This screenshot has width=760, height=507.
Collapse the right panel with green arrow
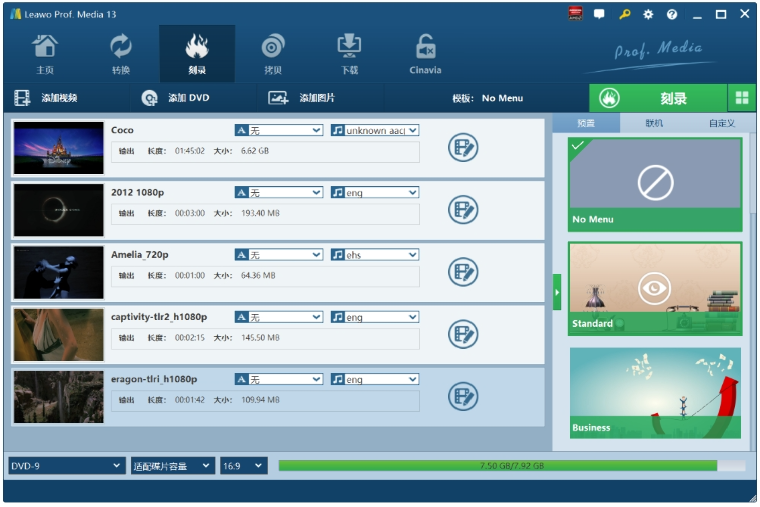[x=557, y=292]
